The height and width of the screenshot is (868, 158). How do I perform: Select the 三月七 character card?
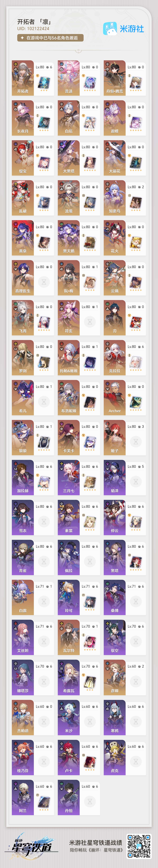(x=79, y=477)
